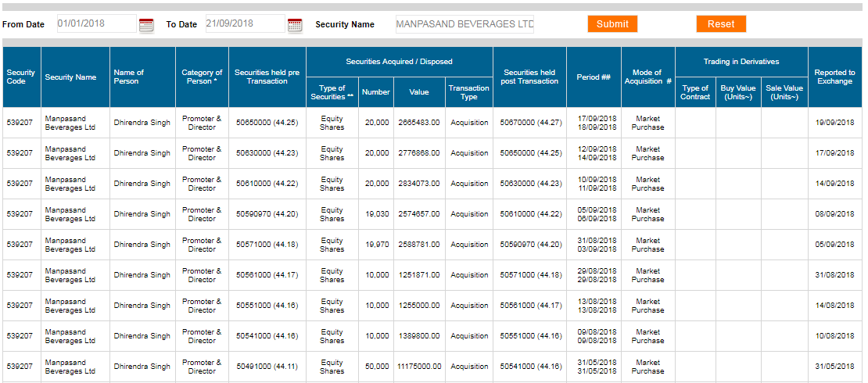The height and width of the screenshot is (383, 868).
Task: Click the Mode of Acquisition column header
Action: [x=647, y=77]
